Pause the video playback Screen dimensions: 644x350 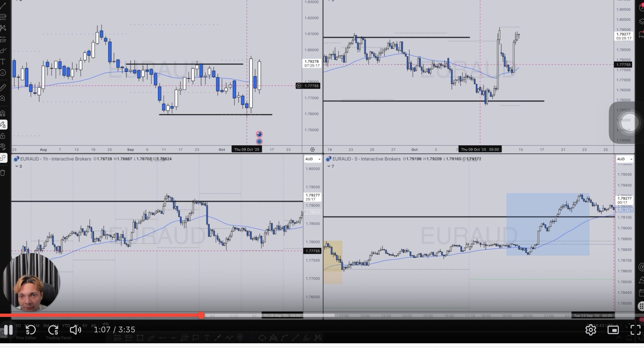pos(8,330)
